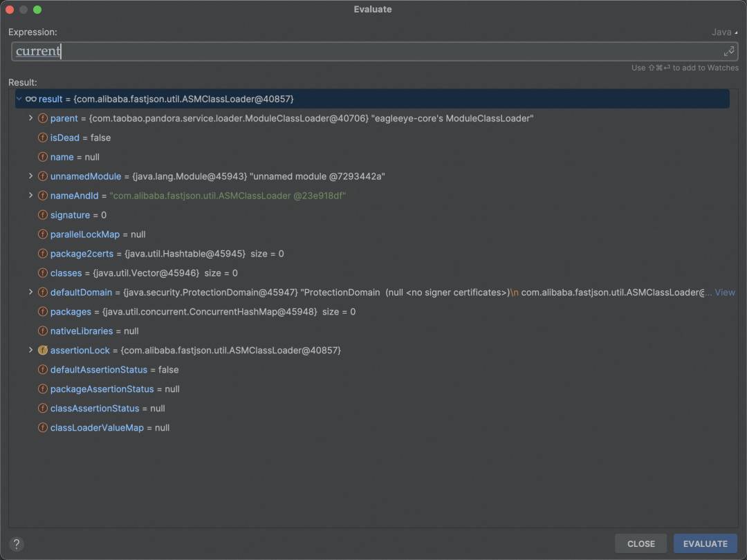Select the isDead = false row
This screenshot has width=747, height=560.
(x=372, y=138)
